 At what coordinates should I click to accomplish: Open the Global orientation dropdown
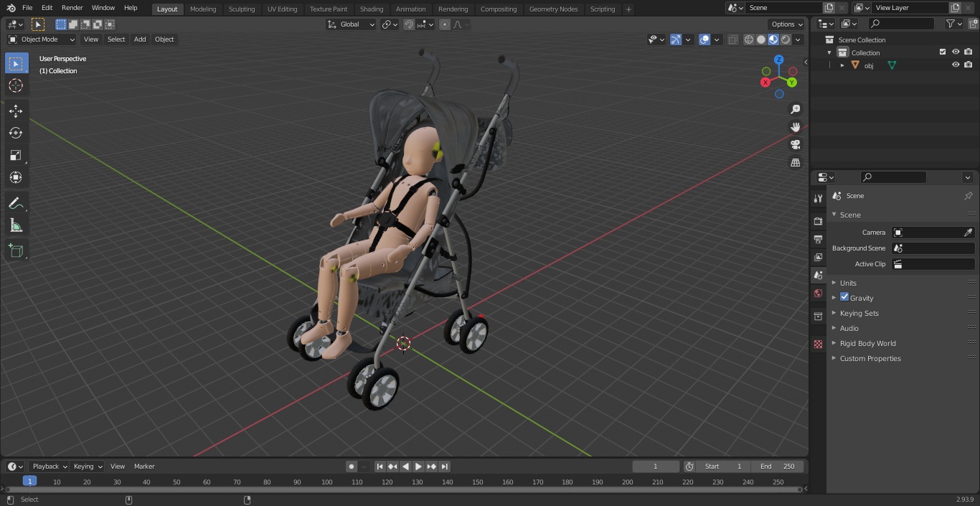tap(352, 24)
